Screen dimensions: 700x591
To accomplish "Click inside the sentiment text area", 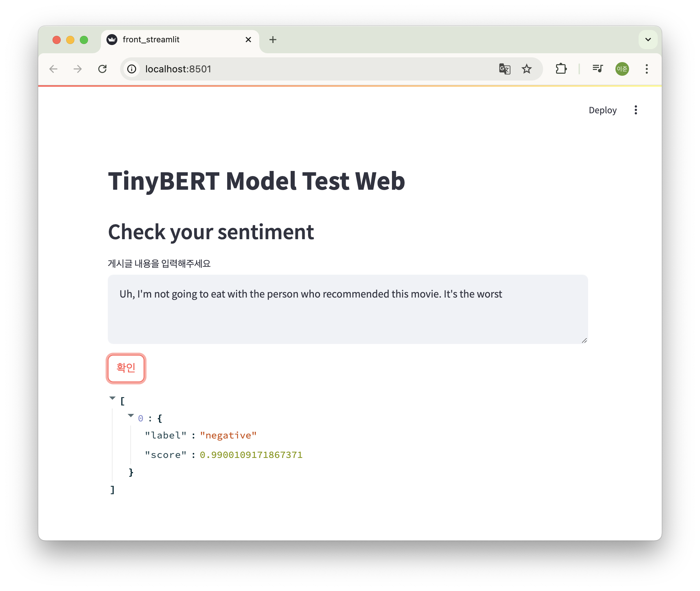I will 347,314.
